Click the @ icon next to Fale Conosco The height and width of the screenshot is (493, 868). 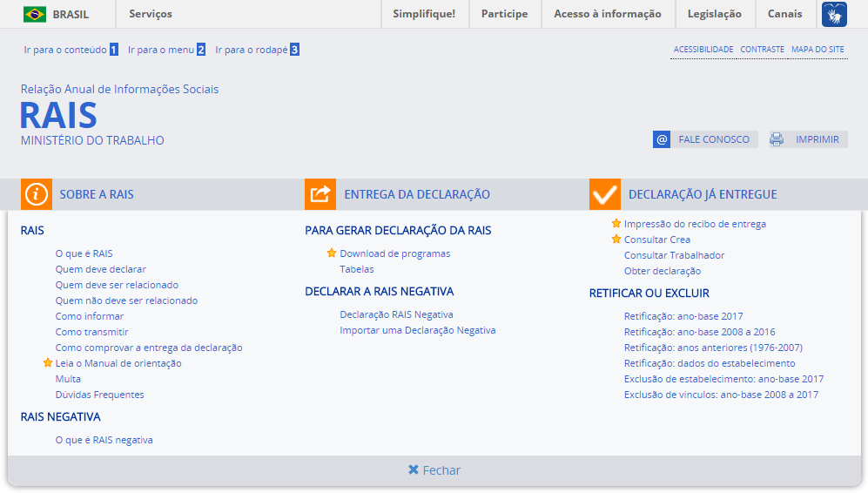point(662,139)
